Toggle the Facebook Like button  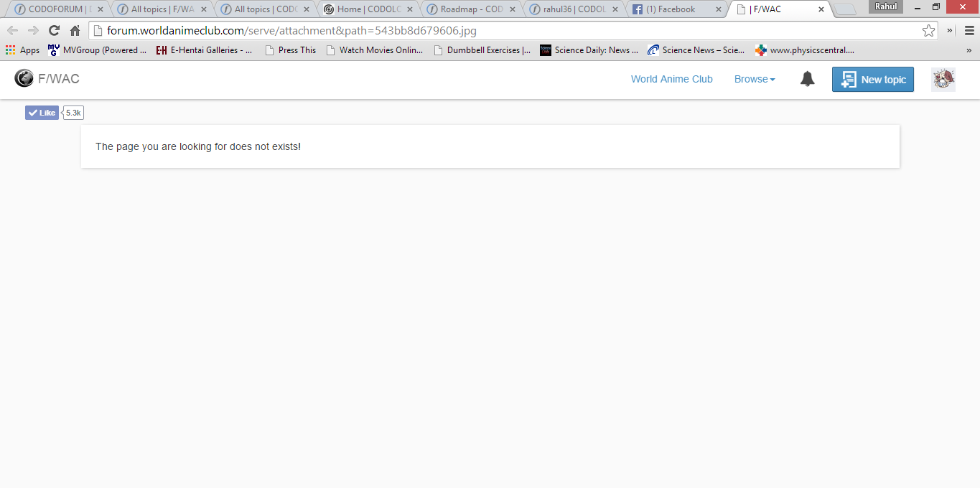tap(42, 113)
